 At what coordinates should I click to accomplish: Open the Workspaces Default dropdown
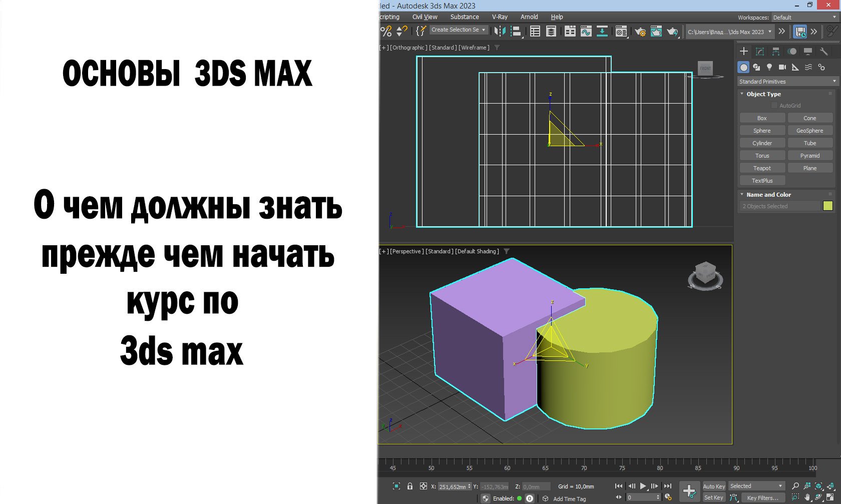click(x=805, y=18)
